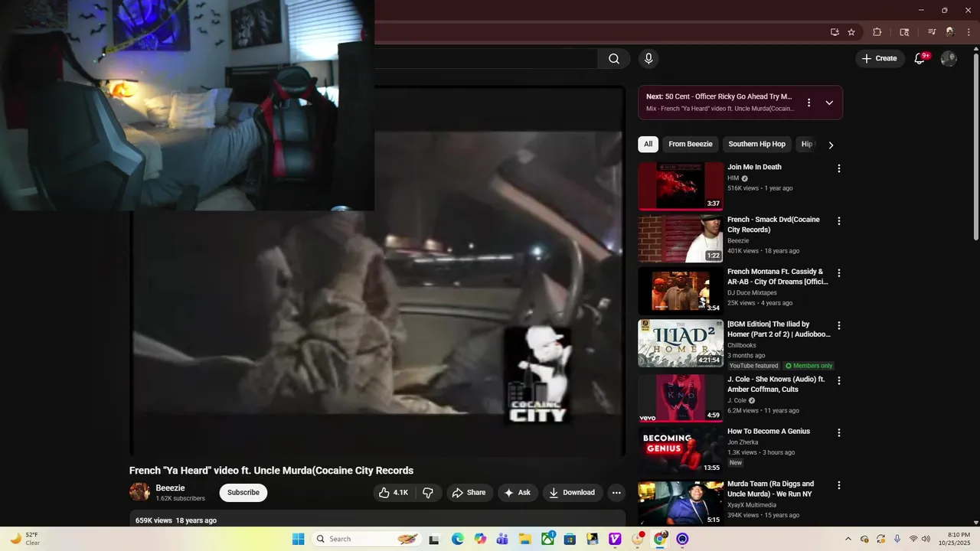This screenshot has height=551, width=980.
Task: Open How To Become A Genius title
Action: click(x=769, y=432)
